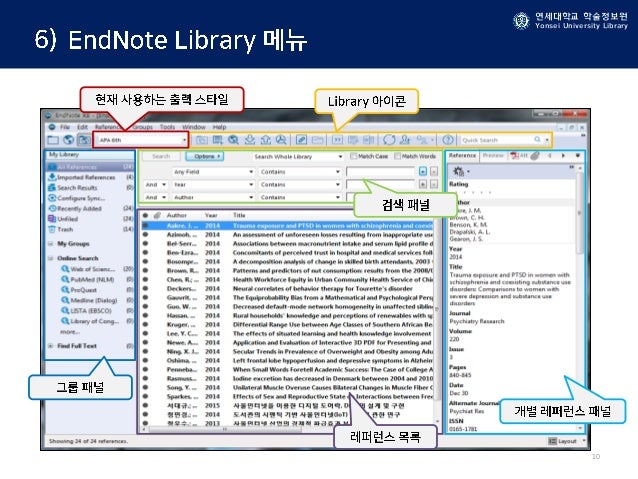Open the Layout button in status bar
This screenshot has height=479, width=638.
[x=562, y=441]
